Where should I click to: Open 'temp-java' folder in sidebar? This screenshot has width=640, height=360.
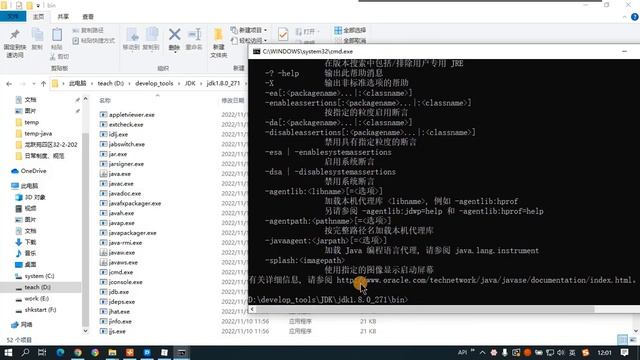click(38, 133)
